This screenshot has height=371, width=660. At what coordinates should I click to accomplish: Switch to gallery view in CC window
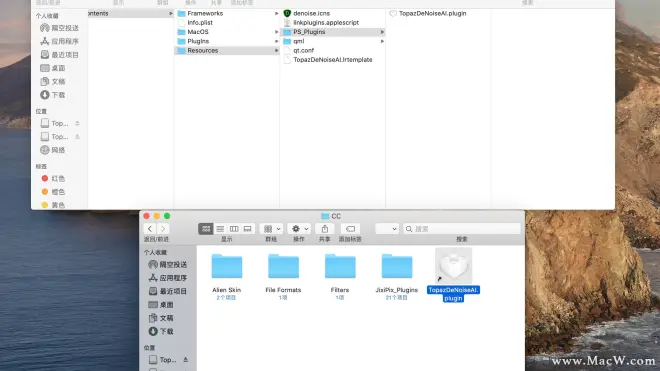pos(248,229)
